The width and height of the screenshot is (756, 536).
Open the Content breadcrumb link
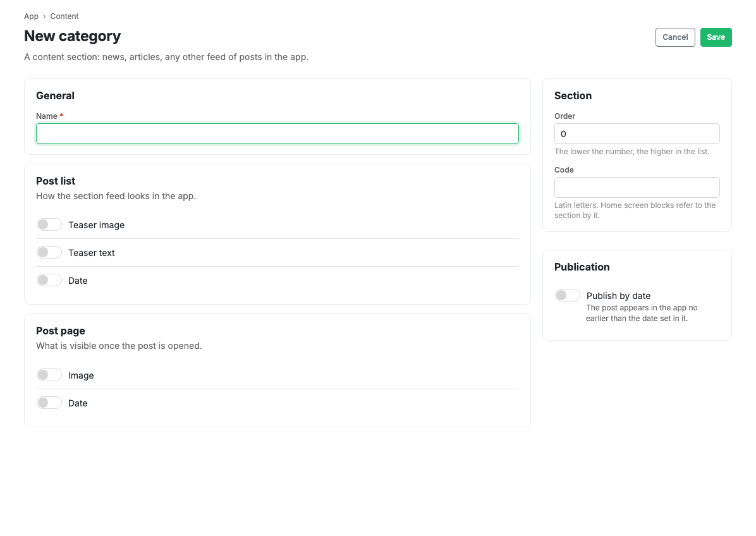coord(64,16)
